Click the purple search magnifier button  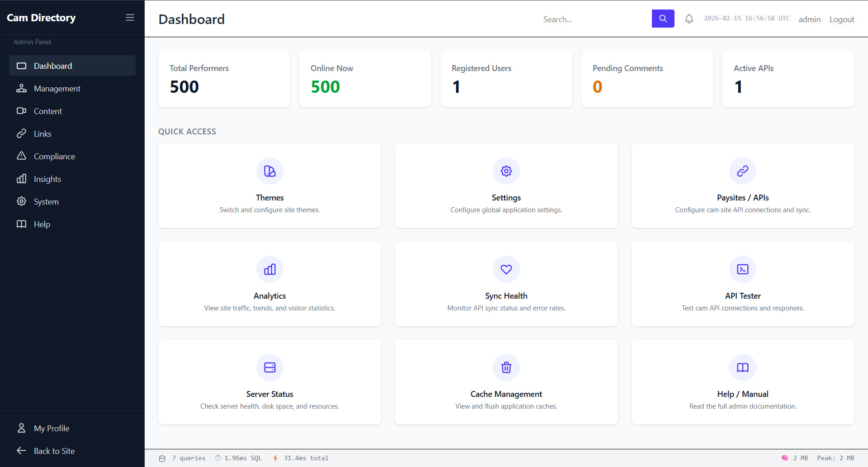click(663, 19)
